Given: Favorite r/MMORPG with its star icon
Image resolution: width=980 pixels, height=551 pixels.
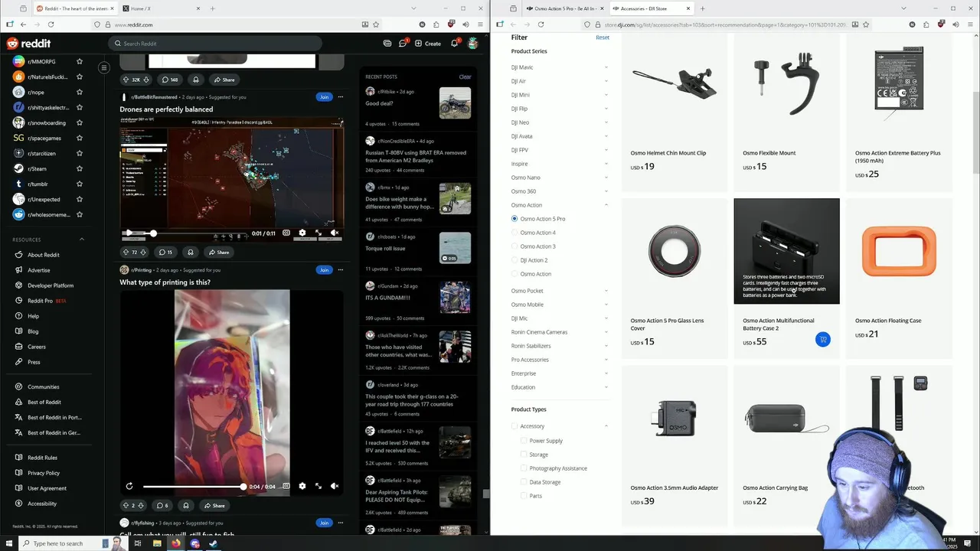Looking at the screenshot, I should [79, 61].
